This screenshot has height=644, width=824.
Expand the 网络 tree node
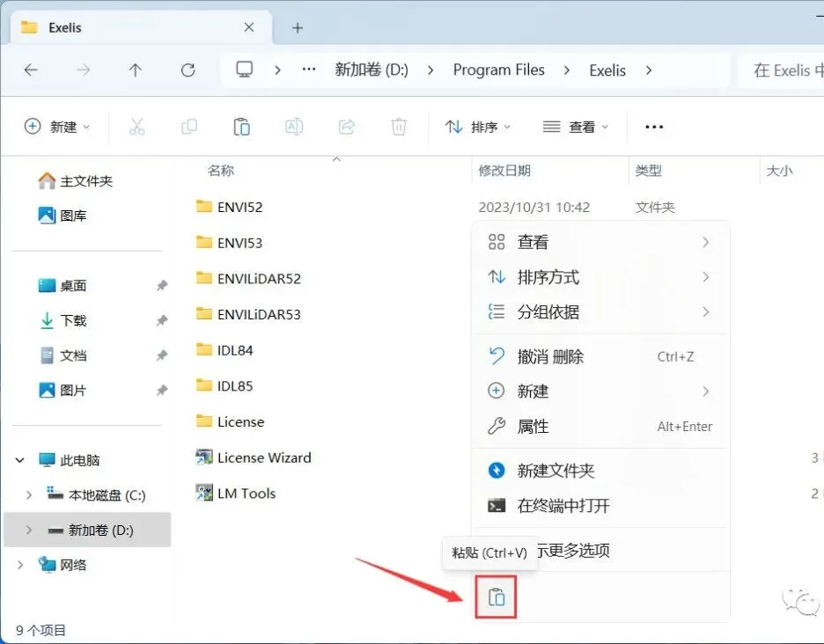pos(20,565)
